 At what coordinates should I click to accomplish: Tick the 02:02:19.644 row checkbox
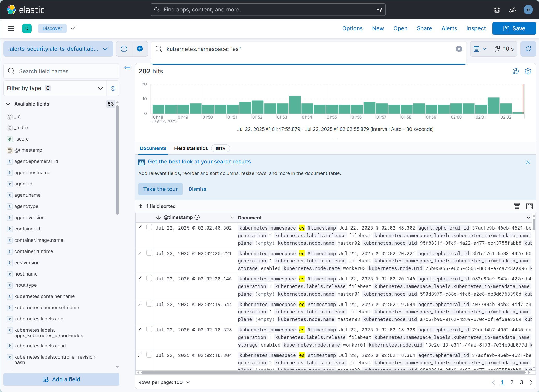[x=149, y=304]
